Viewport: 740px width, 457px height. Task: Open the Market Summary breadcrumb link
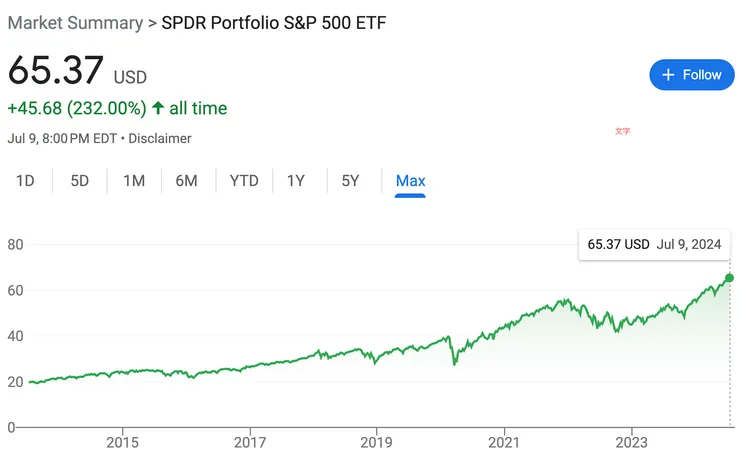pos(74,22)
